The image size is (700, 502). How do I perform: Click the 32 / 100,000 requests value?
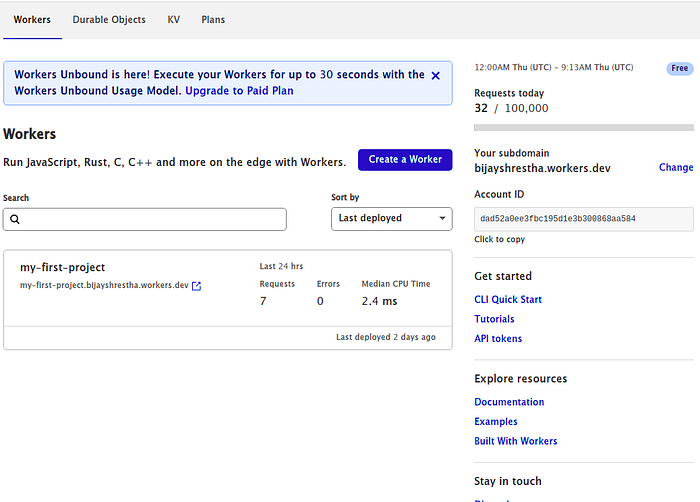(511, 109)
